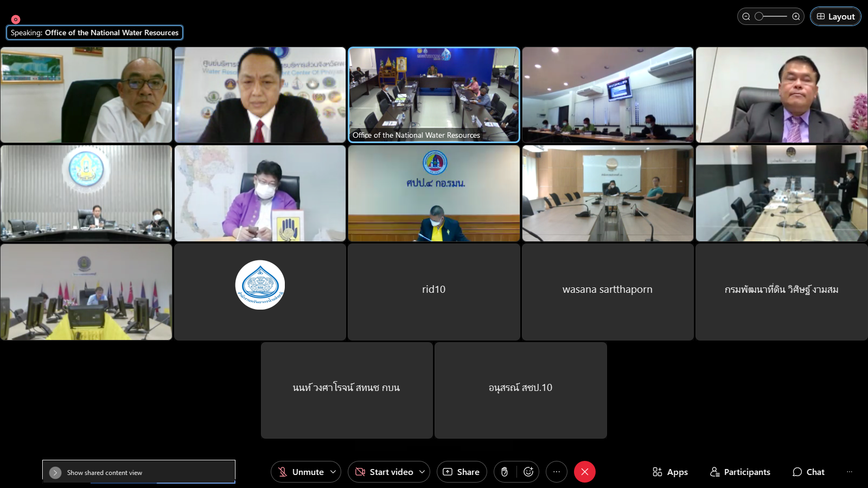Open the far-right panel options ellipsis

click(850, 472)
